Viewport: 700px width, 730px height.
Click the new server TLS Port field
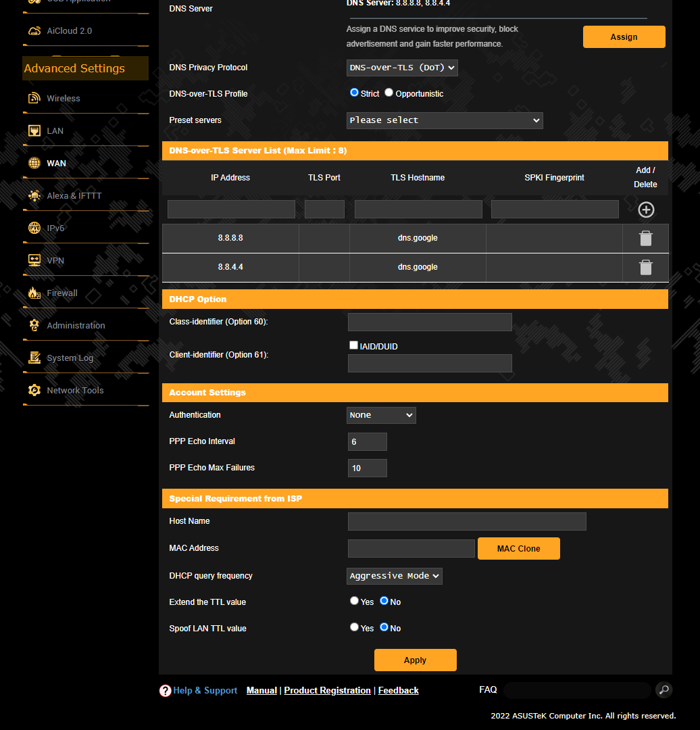[324, 210]
